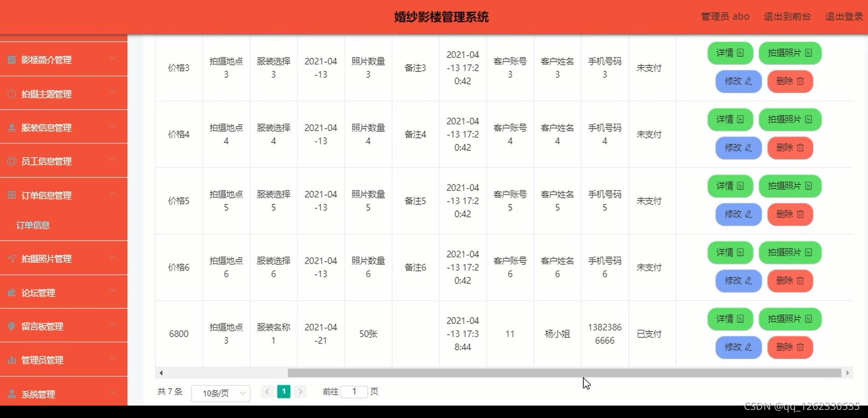Open the 系统管理 menu
Viewport: 868px width, 418px height.
point(63,393)
